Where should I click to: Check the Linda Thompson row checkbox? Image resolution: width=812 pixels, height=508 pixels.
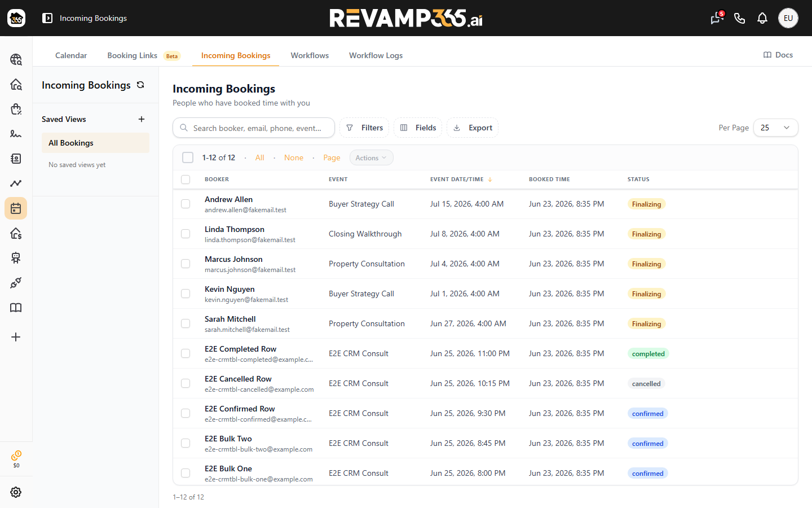pos(186,234)
